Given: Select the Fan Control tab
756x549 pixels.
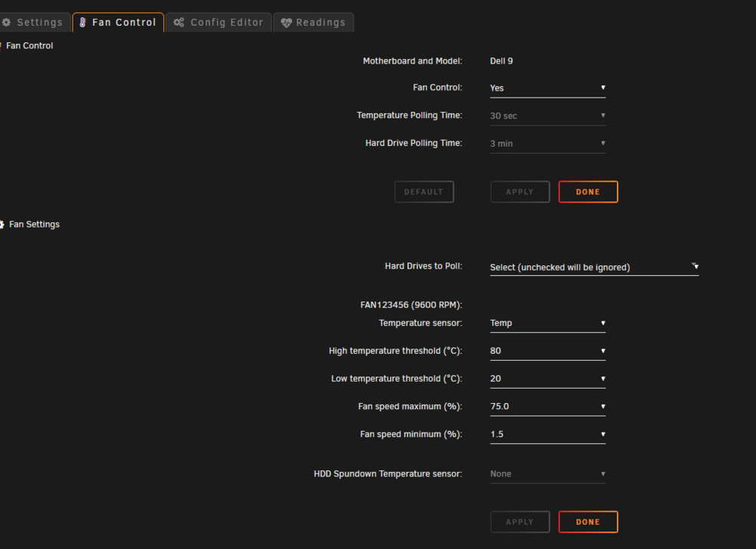Looking at the screenshot, I should point(118,22).
